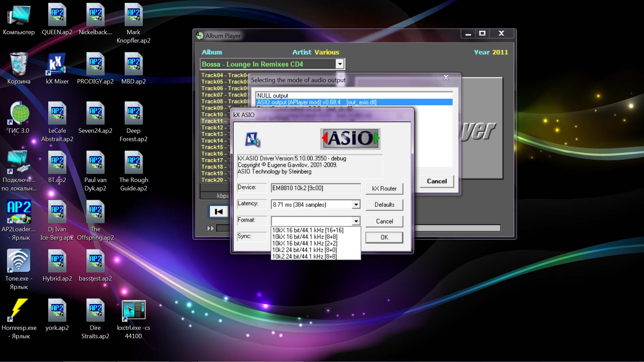Select 10kX 16 bit/44.1 kHz [16+16] format
The image size is (644, 362).
point(316,230)
